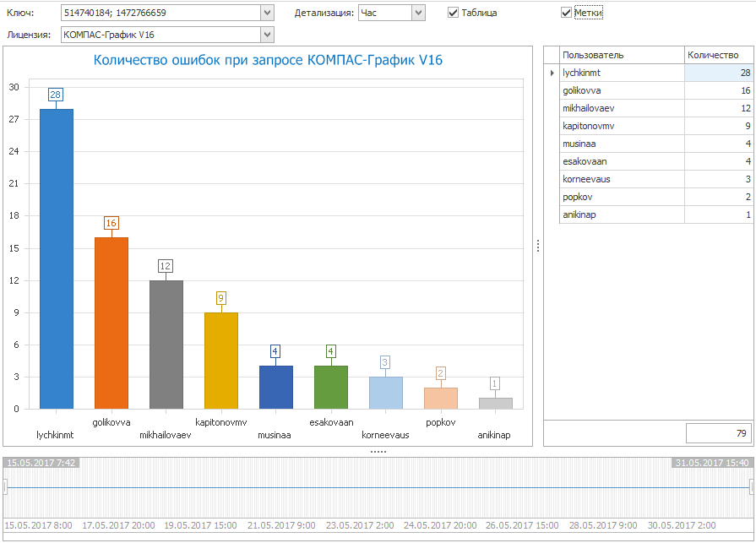The image size is (756, 543).
Task: Select the lychkinmt row in table
Action: pyautogui.click(x=621, y=73)
